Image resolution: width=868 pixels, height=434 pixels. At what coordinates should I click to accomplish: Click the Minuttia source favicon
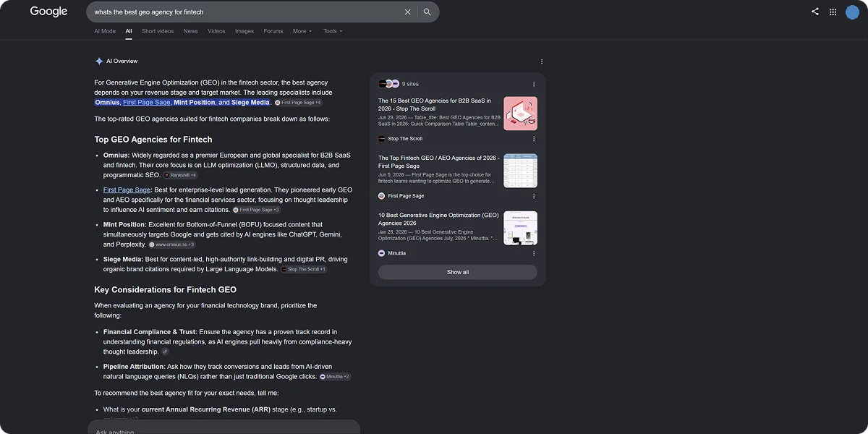click(381, 253)
